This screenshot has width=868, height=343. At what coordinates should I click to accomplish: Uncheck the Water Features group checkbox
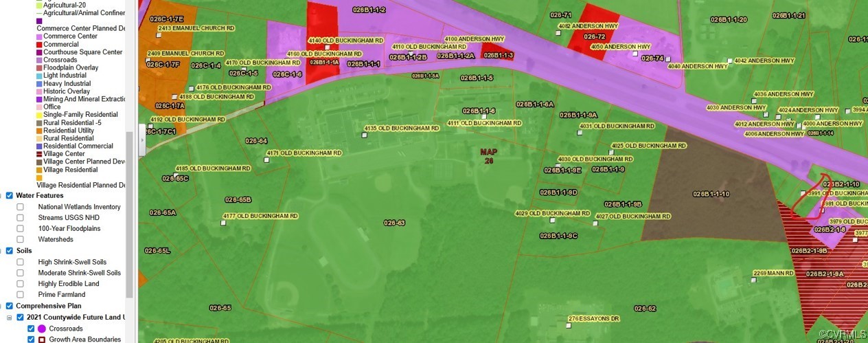pos(10,195)
